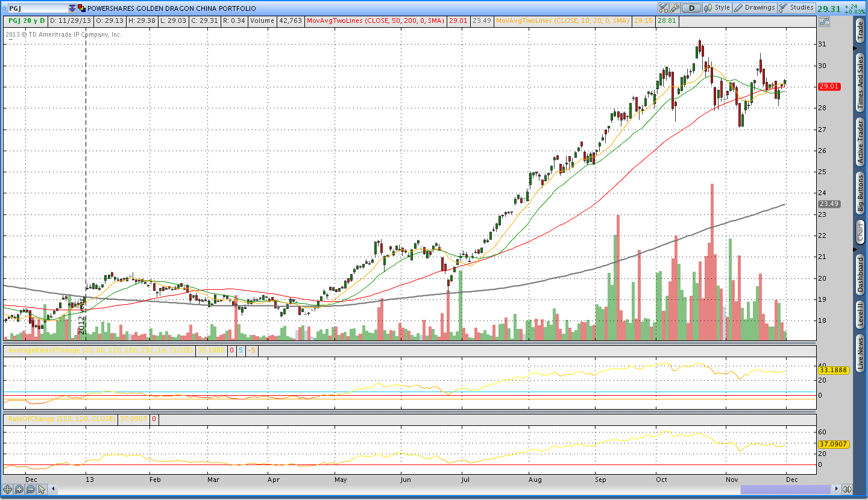Click the MovAvgTwoLines 10, 20 study label

[x=562, y=20]
